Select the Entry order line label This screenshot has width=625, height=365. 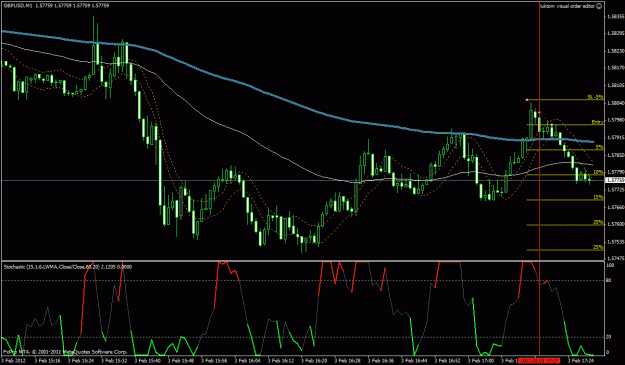coord(597,122)
